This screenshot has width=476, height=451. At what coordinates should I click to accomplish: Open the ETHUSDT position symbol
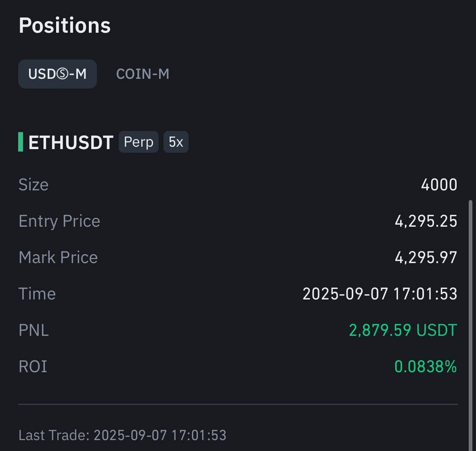[71, 143]
